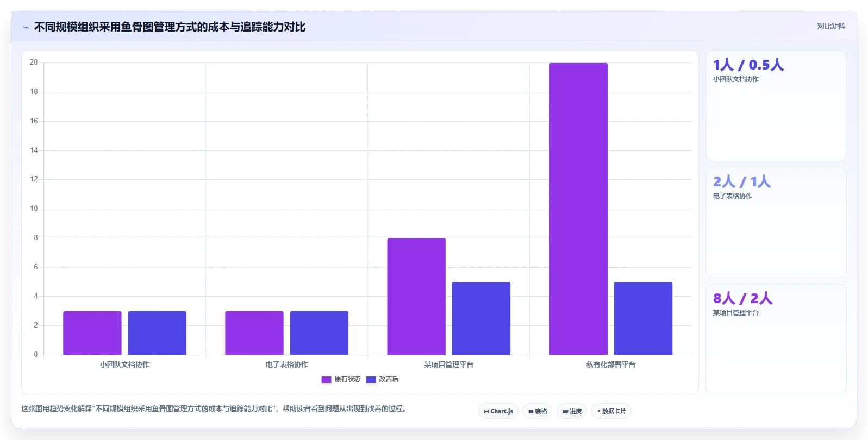868x440 pixels.
Task: Click the y-axis value 20
Action: pos(34,62)
